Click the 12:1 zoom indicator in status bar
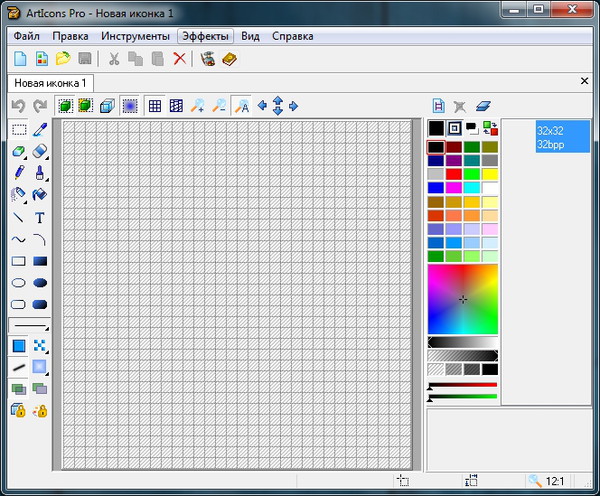This screenshot has height=496, width=600. tap(547, 481)
